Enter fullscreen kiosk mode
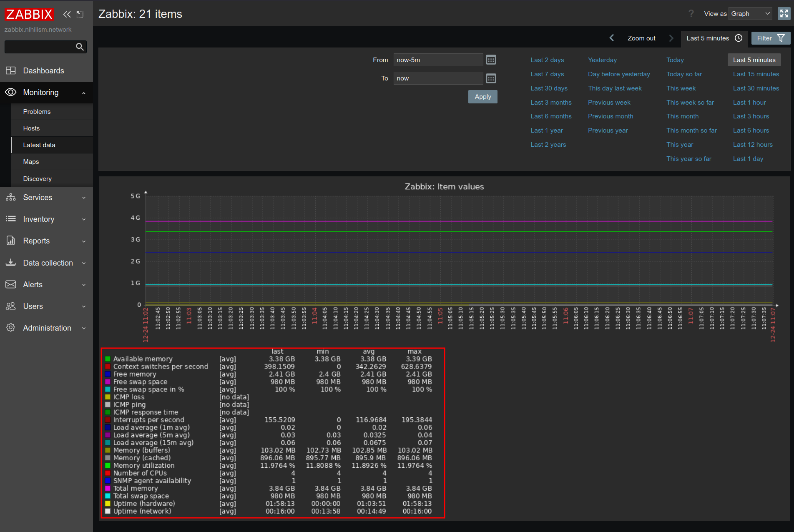 click(x=784, y=14)
